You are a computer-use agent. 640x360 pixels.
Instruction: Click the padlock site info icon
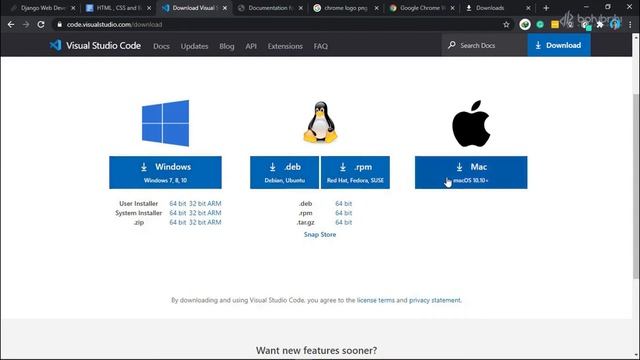60,24
